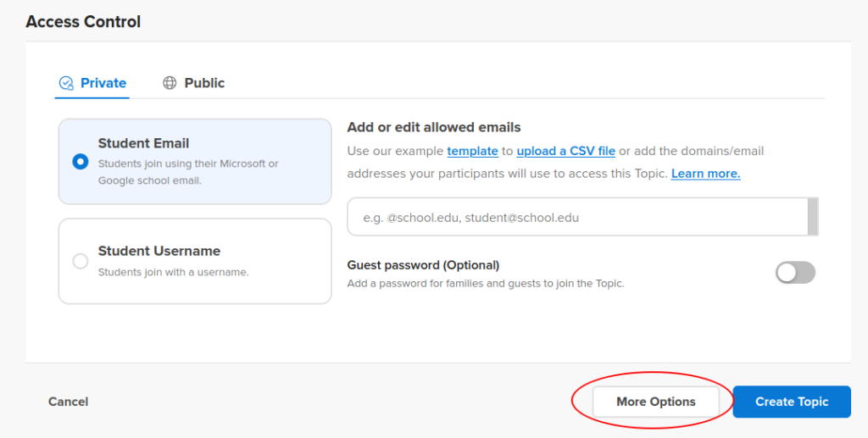Click the Create Topic button

792,402
